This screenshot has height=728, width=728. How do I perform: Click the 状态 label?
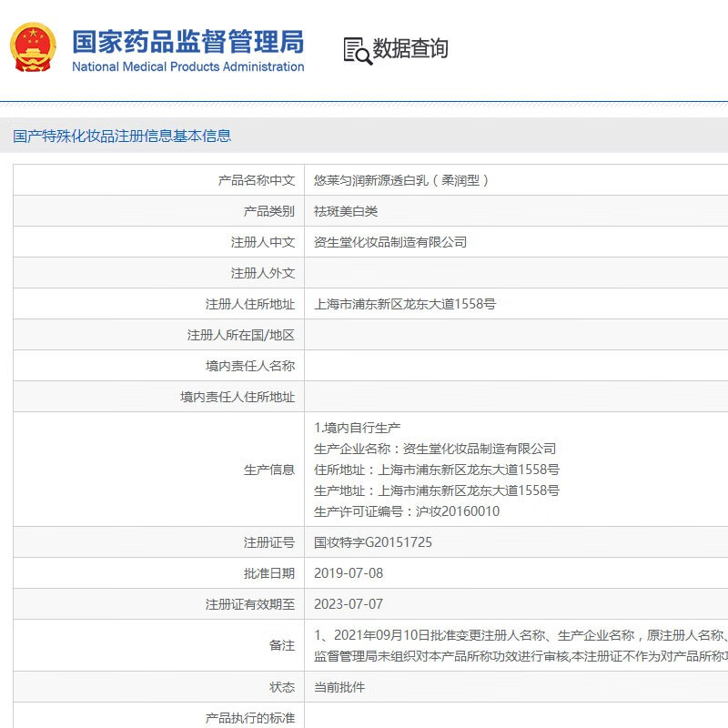(282, 687)
